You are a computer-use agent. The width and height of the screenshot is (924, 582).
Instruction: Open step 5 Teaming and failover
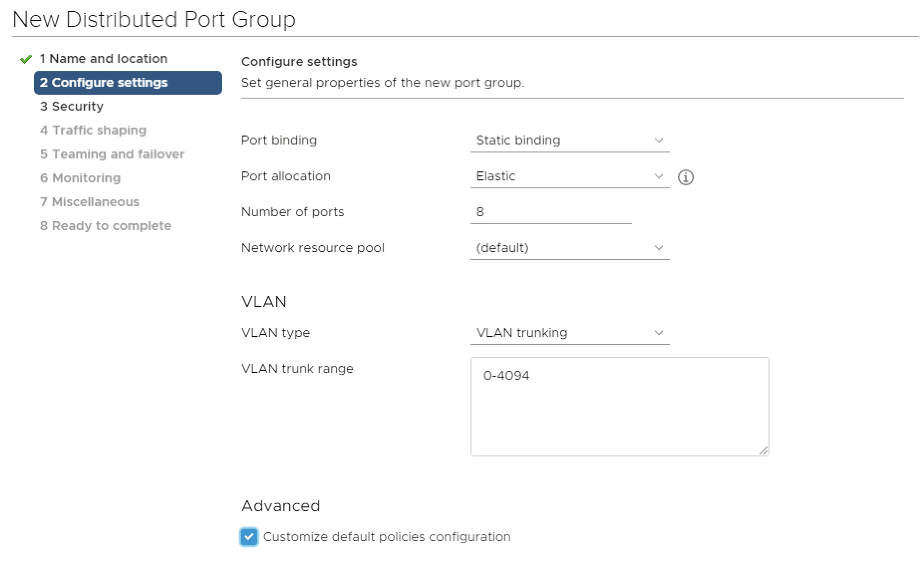pyautogui.click(x=112, y=154)
